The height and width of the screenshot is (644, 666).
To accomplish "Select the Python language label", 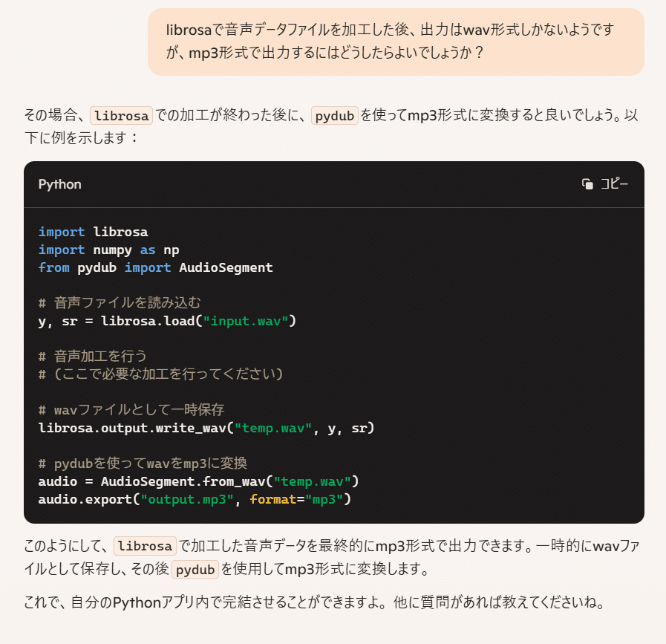I will click(59, 184).
